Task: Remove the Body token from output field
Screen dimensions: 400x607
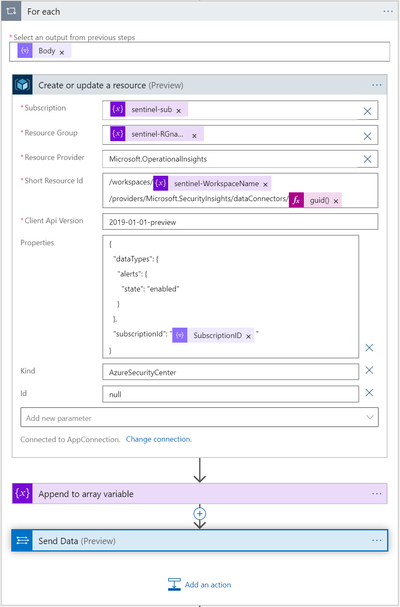Action: coord(62,52)
